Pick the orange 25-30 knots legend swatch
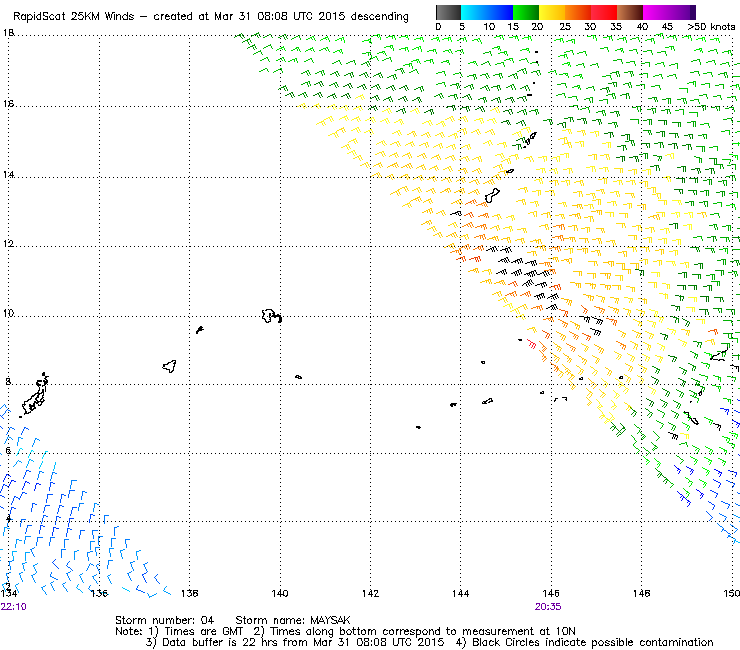This screenshot has width=740, height=650. tap(578, 12)
